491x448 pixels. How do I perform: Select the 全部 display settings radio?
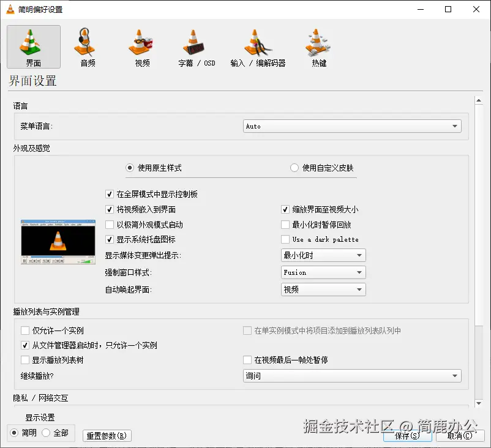point(46,433)
